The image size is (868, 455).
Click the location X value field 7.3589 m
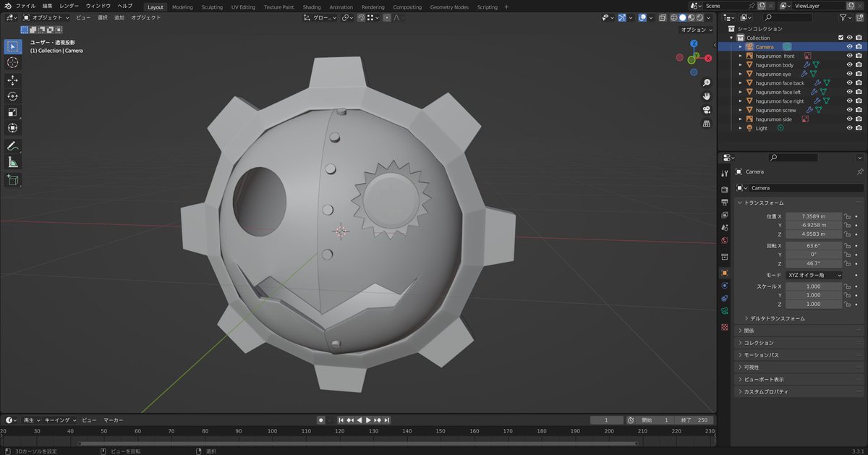pos(814,216)
